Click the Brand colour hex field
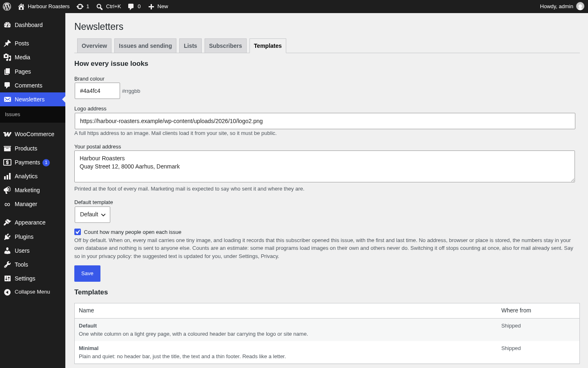Screen dimensions: 588x368 click(97, 91)
